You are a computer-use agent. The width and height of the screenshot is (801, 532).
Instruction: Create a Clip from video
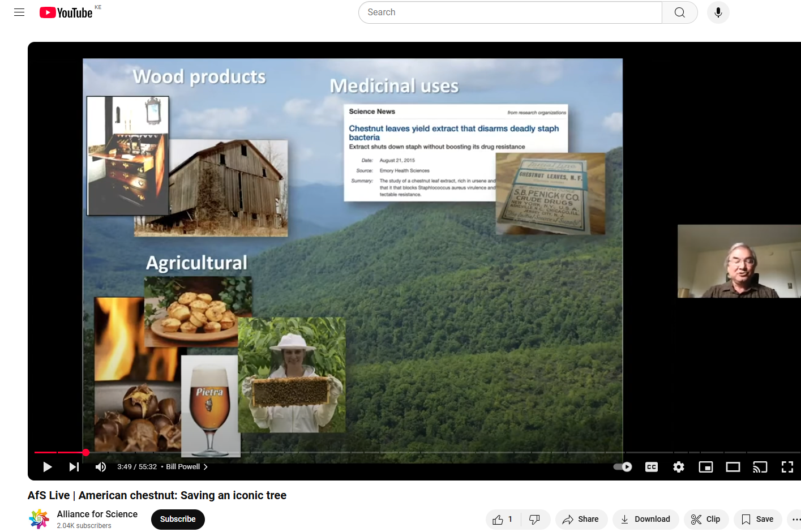pyautogui.click(x=706, y=519)
